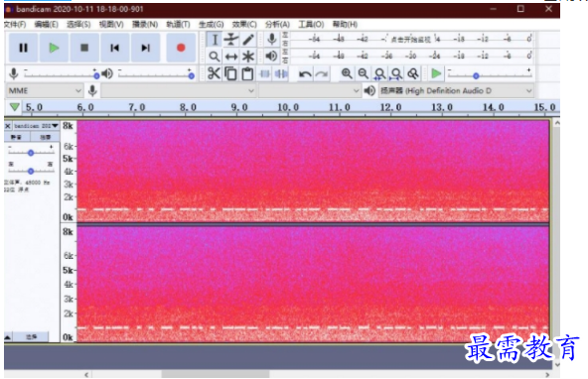Cut selection with the scissors icon

214,73
